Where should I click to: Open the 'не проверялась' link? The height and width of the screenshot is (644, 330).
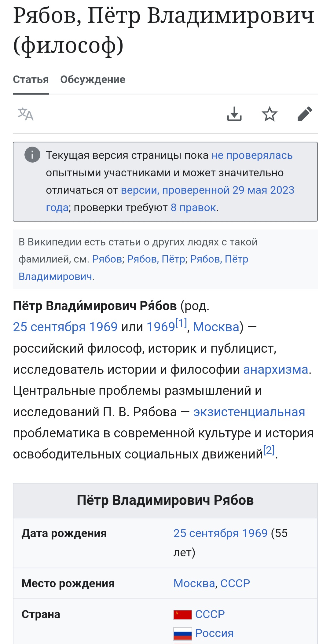pos(252,155)
